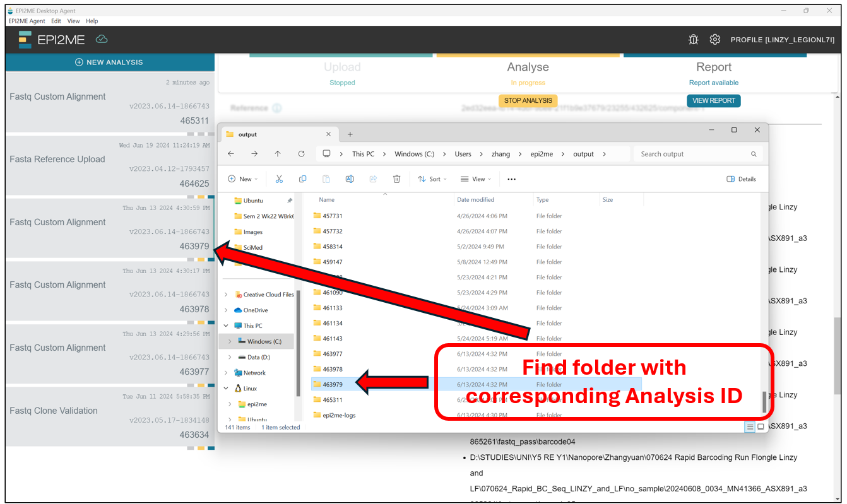This screenshot has width=847, height=504.
Task: Select Fasta Reference Upload analysis 464625
Action: click(109, 165)
